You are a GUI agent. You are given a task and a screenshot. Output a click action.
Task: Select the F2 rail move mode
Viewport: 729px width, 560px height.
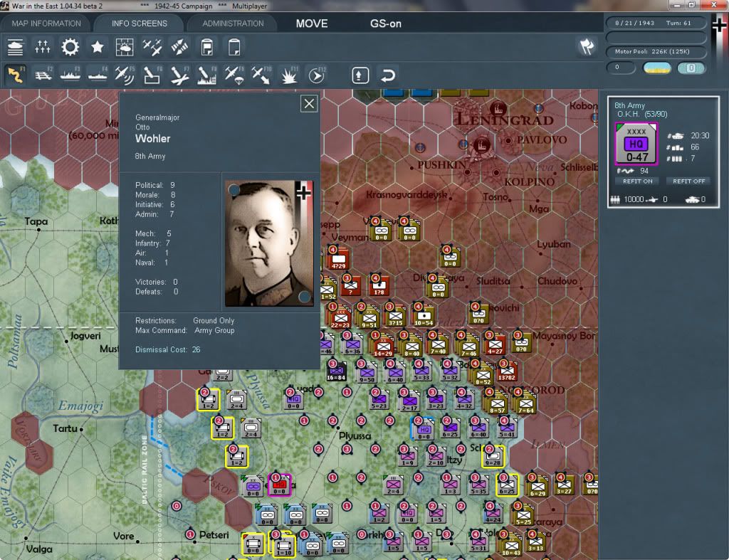coord(43,75)
